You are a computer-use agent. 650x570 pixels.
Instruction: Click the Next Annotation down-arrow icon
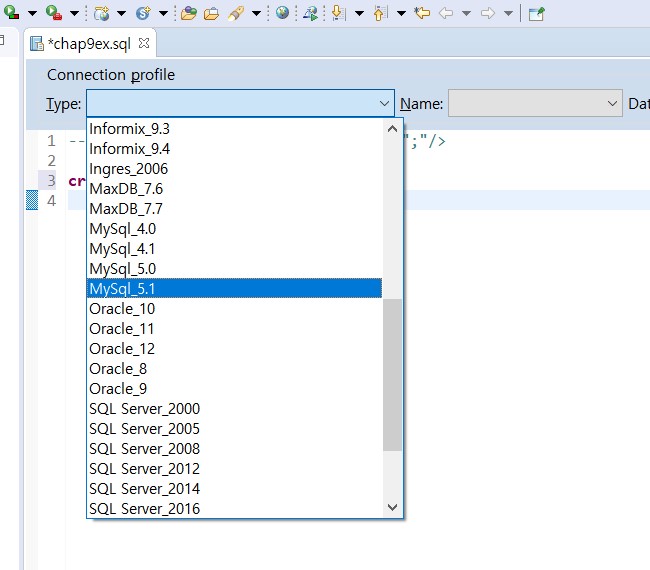point(338,13)
